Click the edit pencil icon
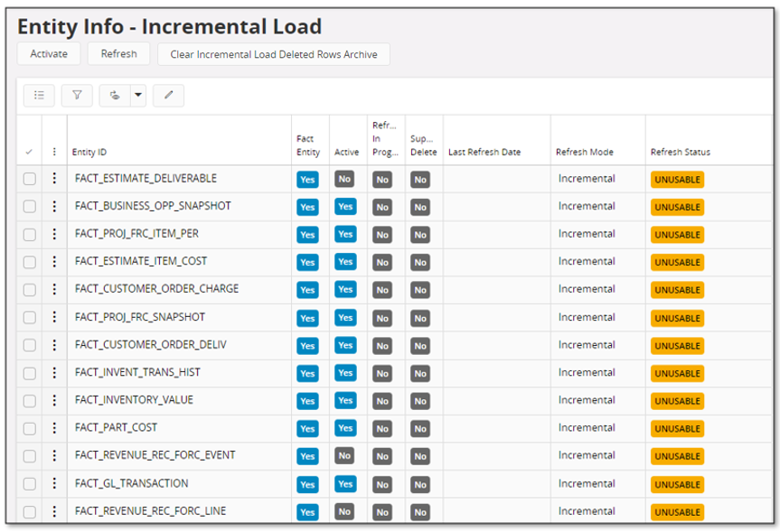The width and height of the screenshot is (780, 532). (x=168, y=95)
